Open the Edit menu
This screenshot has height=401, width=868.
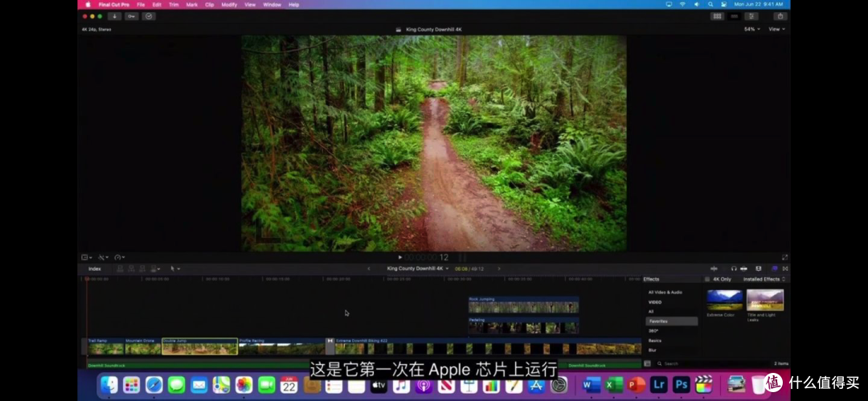click(158, 5)
